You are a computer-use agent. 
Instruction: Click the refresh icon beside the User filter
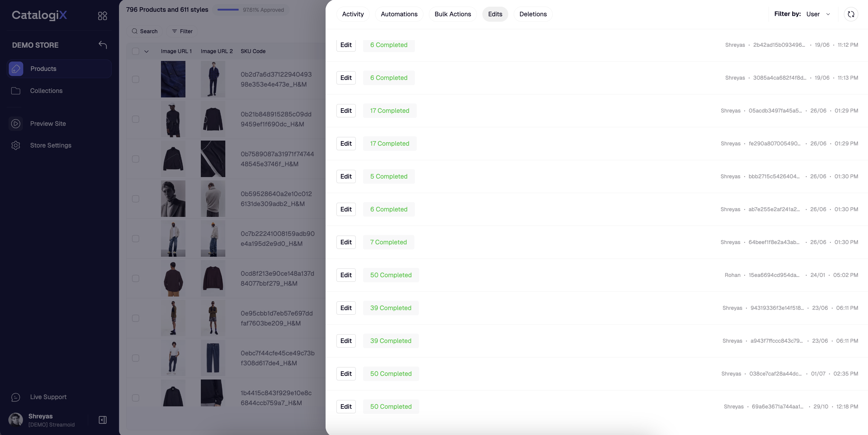[851, 14]
